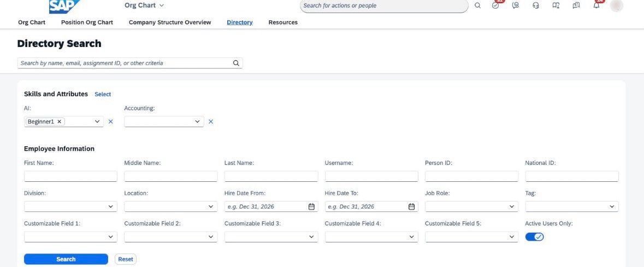Click the magnifier icon beside the global search
Image resolution: width=644 pixels, height=267 pixels.
[x=477, y=6]
